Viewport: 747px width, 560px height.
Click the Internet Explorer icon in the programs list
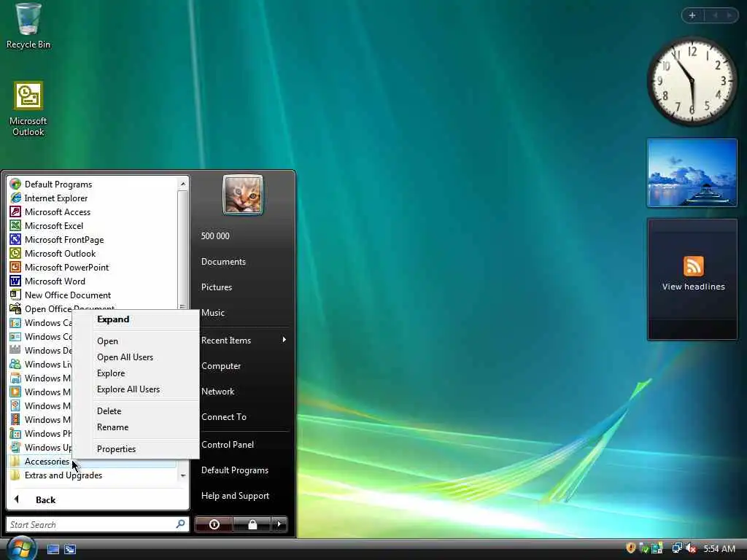tap(15, 198)
